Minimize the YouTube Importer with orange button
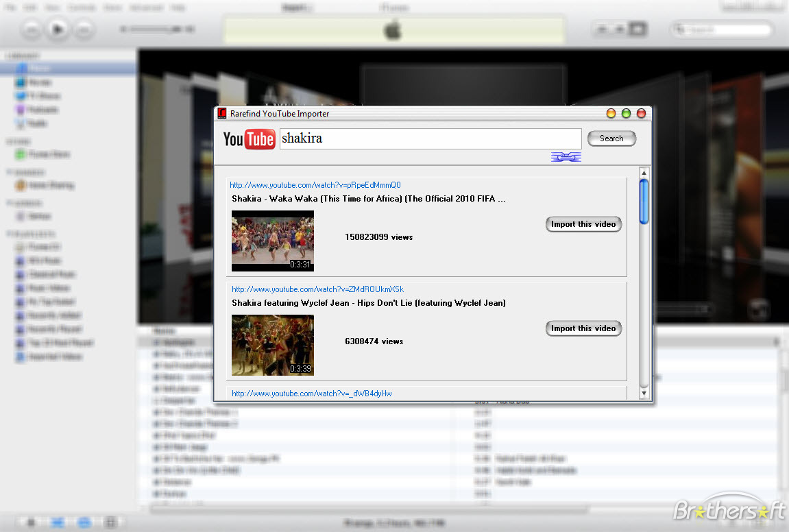Screen dimensions: 789x532 tap(611, 113)
